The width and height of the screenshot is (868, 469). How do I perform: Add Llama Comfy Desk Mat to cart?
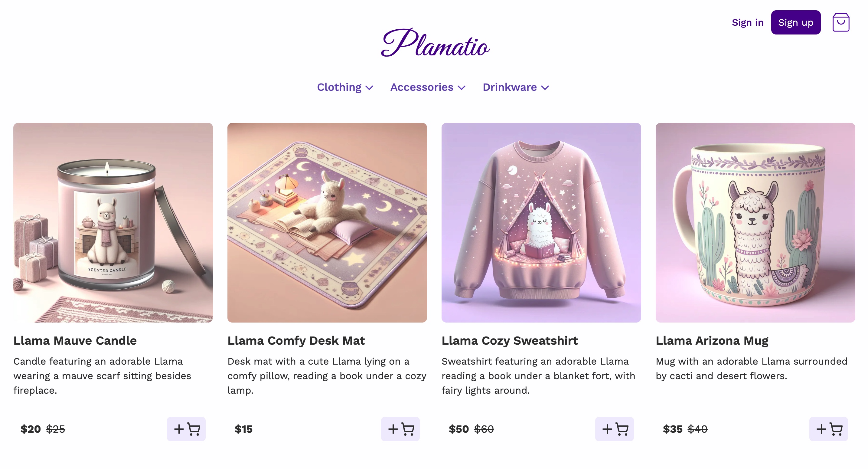400,429
